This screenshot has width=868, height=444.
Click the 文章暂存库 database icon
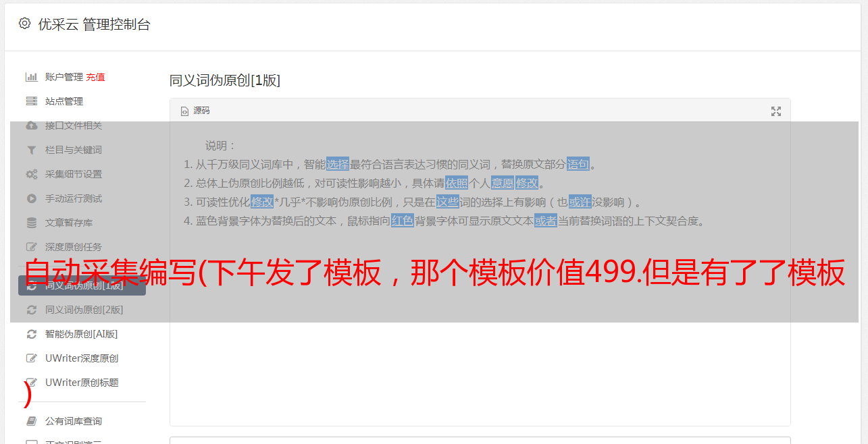coord(31,223)
